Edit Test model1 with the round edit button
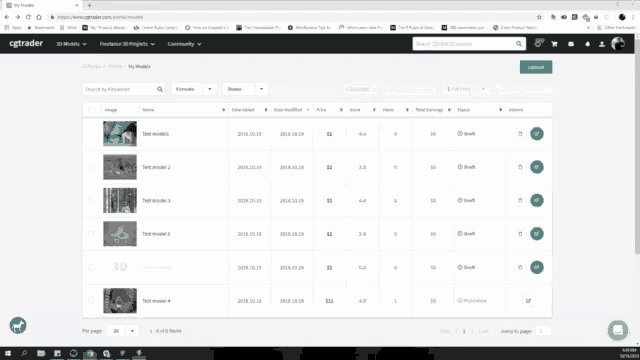640x360 pixels. (x=537, y=133)
